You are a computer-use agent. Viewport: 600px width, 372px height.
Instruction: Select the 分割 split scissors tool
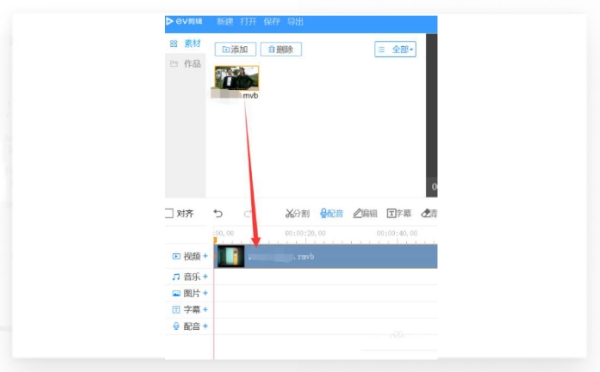297,213
